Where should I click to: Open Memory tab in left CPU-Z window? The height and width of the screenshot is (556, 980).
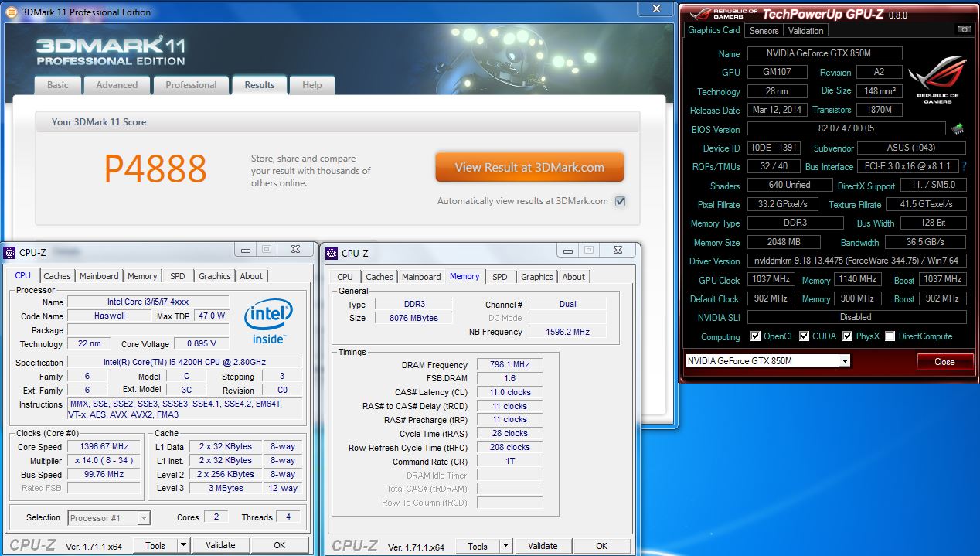click(x=142, y=276)
